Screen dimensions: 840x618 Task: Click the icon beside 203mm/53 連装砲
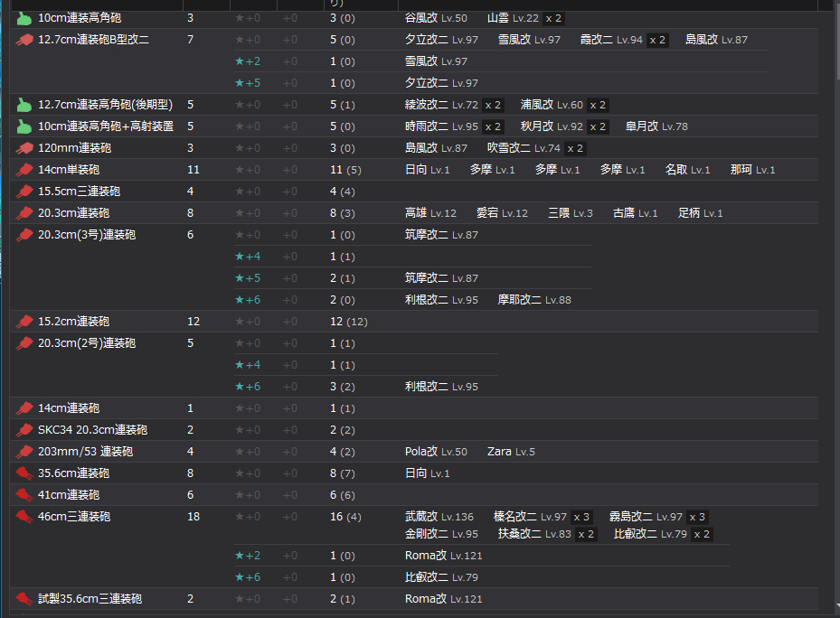click(x=24, y=452)
